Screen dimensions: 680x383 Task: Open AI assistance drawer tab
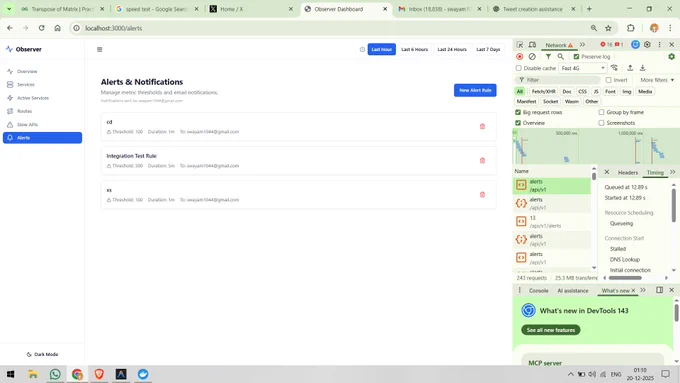coord(573,291)
